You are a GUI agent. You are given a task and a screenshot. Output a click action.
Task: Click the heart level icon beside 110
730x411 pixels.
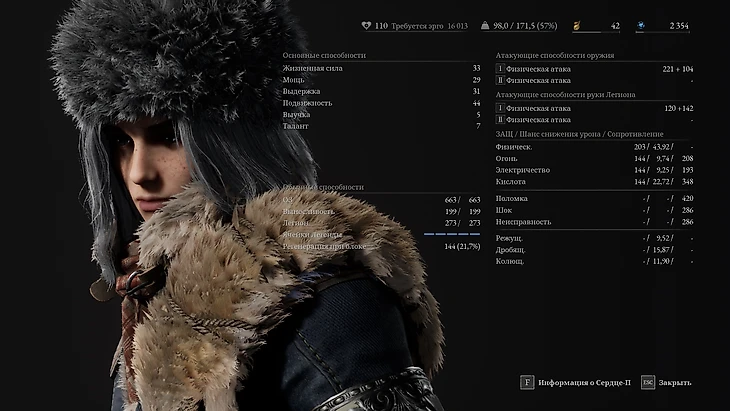pos(366,26)
